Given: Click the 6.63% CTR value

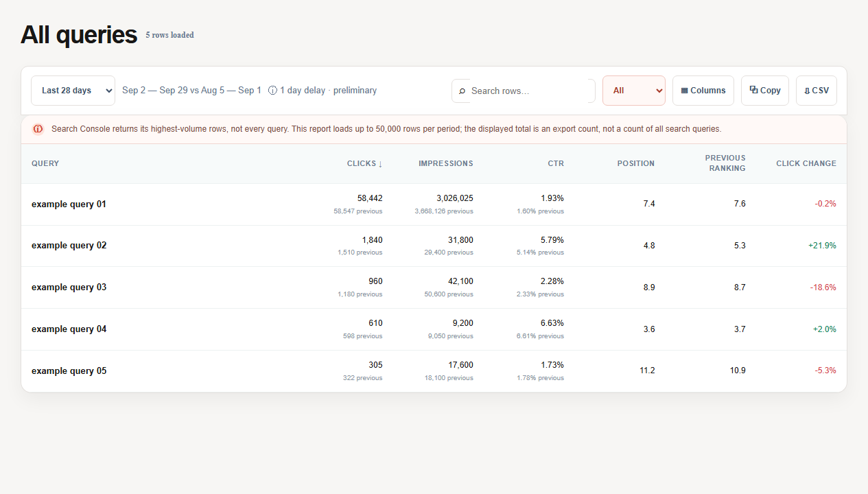Looking at the screenshot, I should pos(552,323).
